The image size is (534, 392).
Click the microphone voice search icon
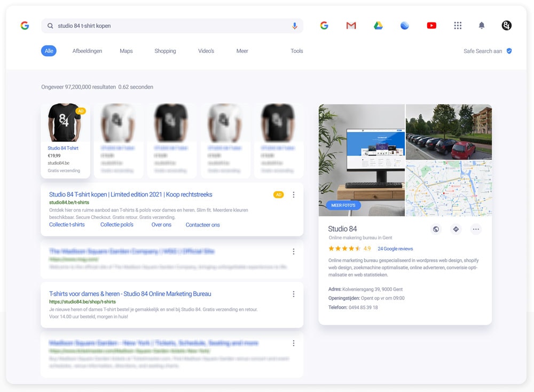[x=294, y=26]
